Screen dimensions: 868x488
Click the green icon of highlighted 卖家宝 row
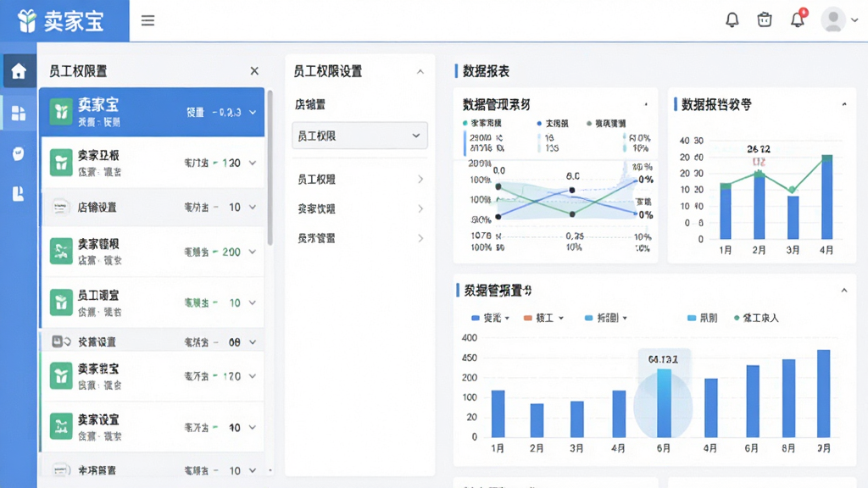[x=61, y=113]
